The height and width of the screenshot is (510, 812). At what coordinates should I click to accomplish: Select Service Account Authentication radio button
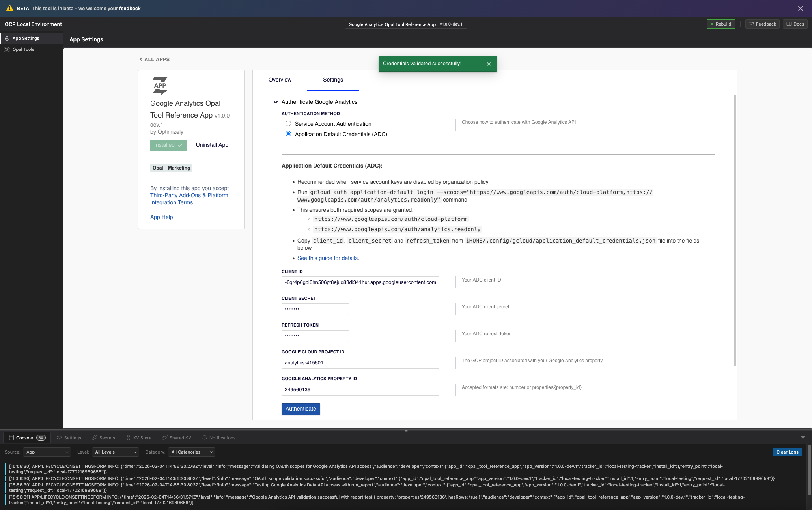click(288, 123)
